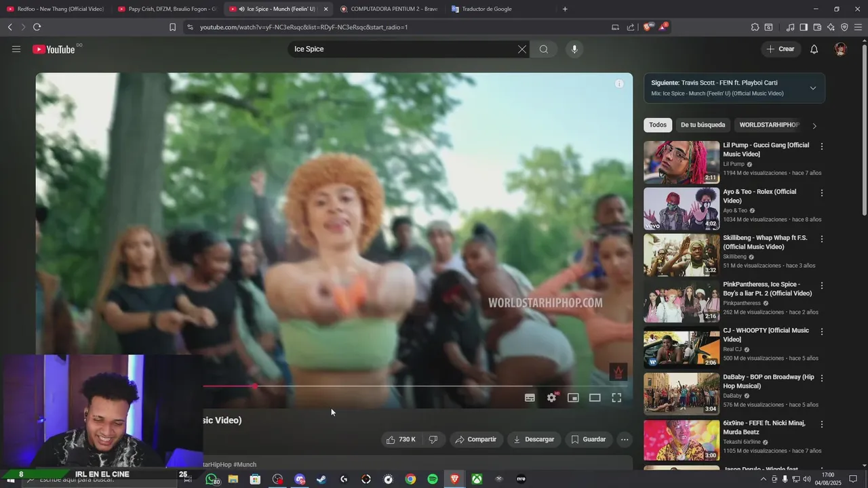This screenshot has height=488, width=868.
Task: Select the De tu búsqueda chip
Action: [x=703, y=125]
